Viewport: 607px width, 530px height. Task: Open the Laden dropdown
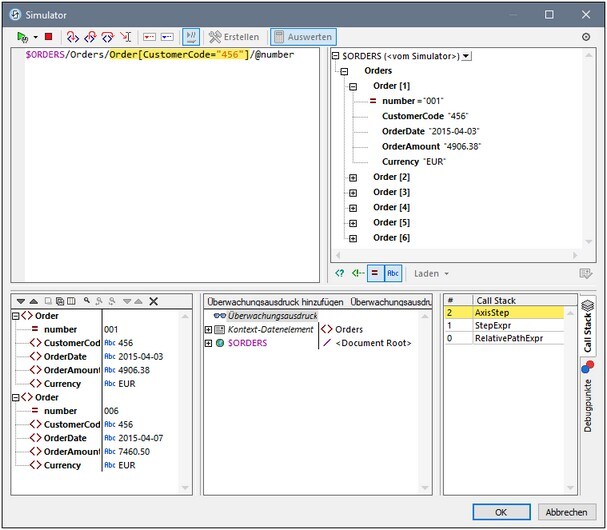click(x=432, y=273)
